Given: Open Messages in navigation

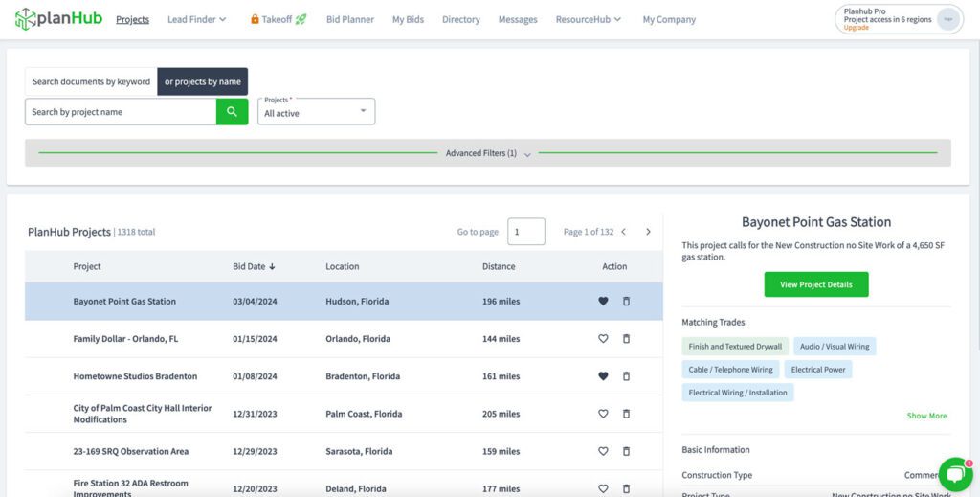Looking at the screenshot, I should [x=518, y=19].
